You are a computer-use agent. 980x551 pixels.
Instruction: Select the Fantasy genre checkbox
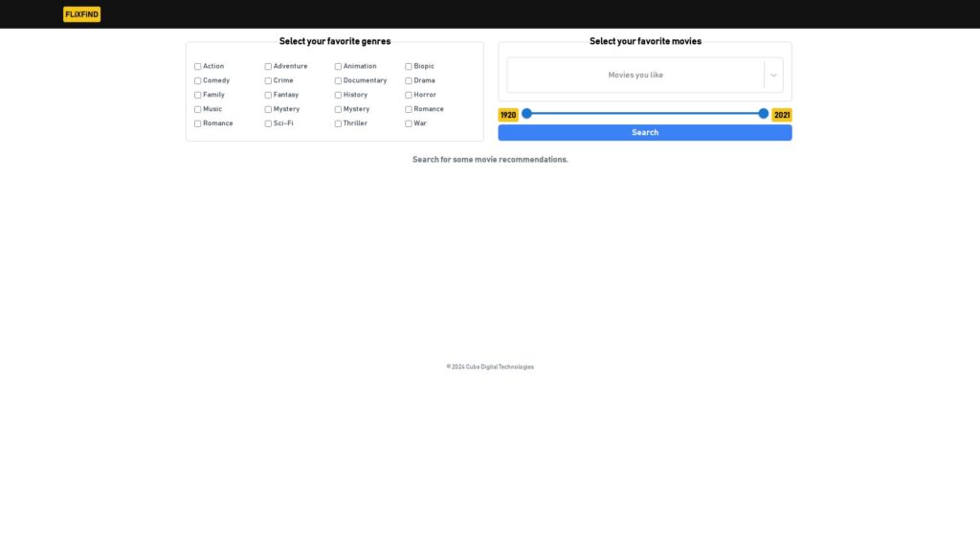[x=268, y=95]
